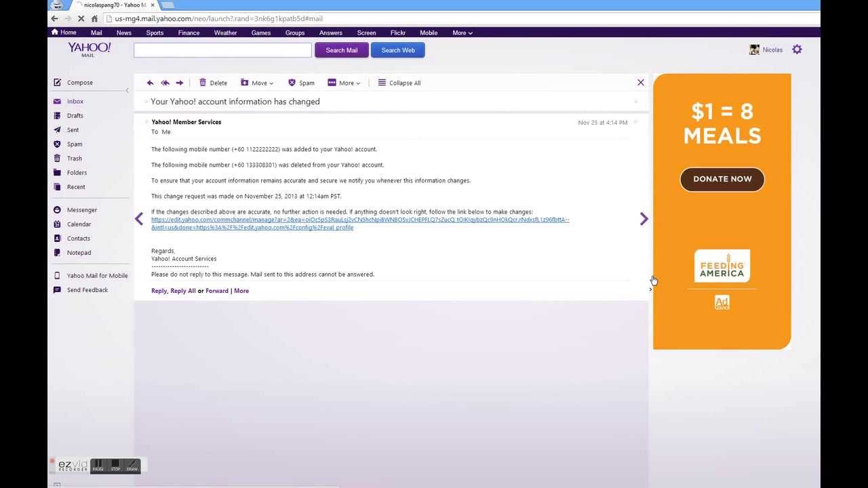Image resolution: width=868 pixels, height=488 pixels.
Task: Go to the previous message arrow
Action: (139, 219)
